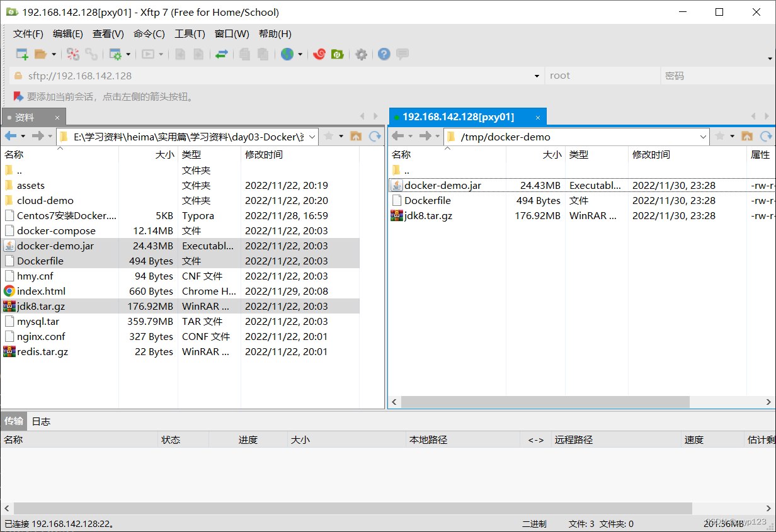Click the remote pane horizontal scrollbar
Image resolution: width=776 pixels, height=532 pixels.
[545, 402]
